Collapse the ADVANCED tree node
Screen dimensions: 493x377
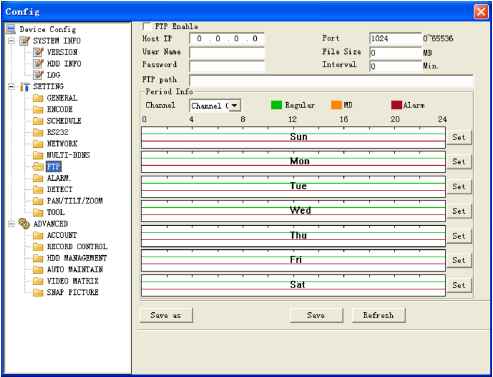point(12,224)
